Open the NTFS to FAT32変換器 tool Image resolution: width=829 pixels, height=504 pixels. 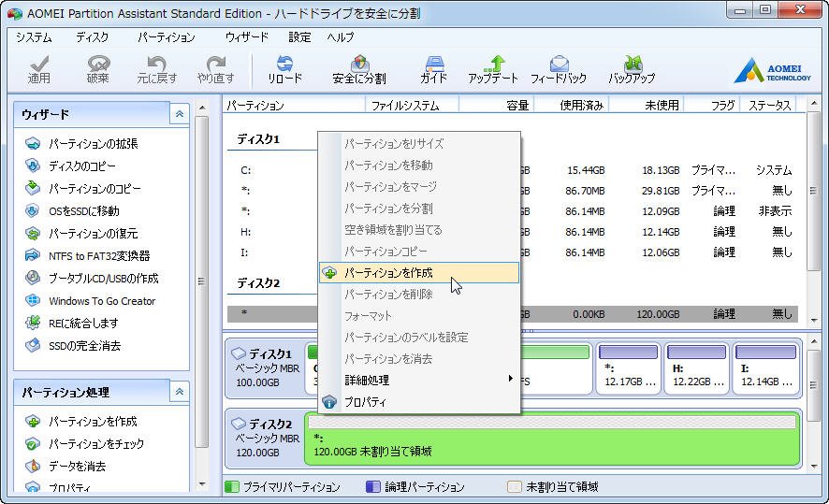click(x=88, y=255)
